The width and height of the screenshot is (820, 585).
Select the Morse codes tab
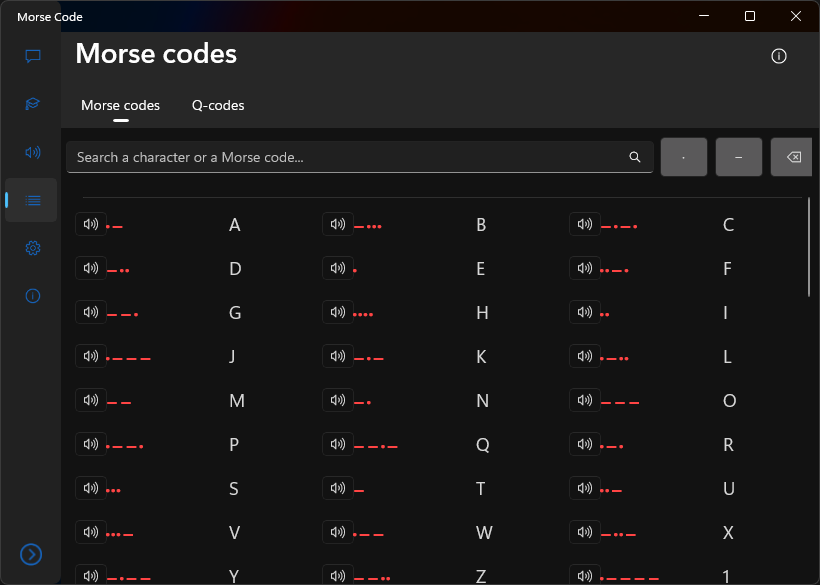coord(120,105)
